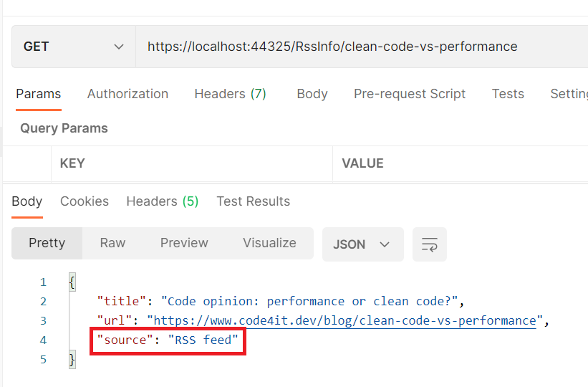Go to the Pre-request Script tab
Screen dimensions: 588x387
(x=409, y=94)
